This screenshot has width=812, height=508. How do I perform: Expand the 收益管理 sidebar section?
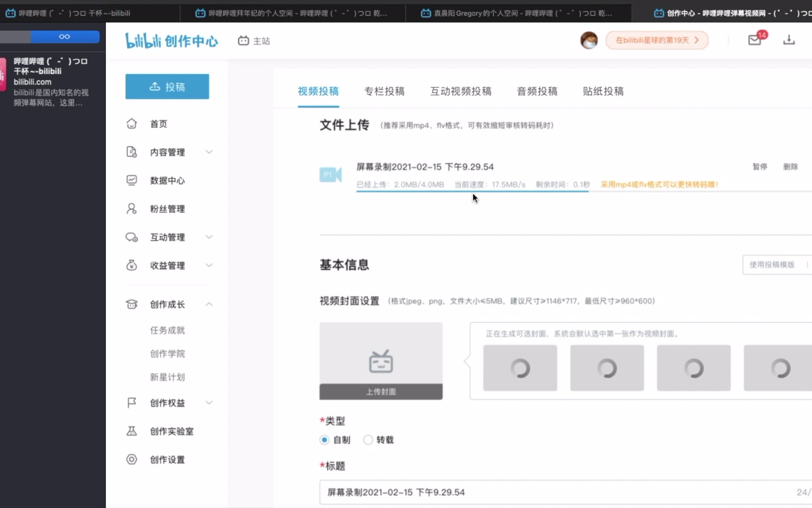[209, 265]
